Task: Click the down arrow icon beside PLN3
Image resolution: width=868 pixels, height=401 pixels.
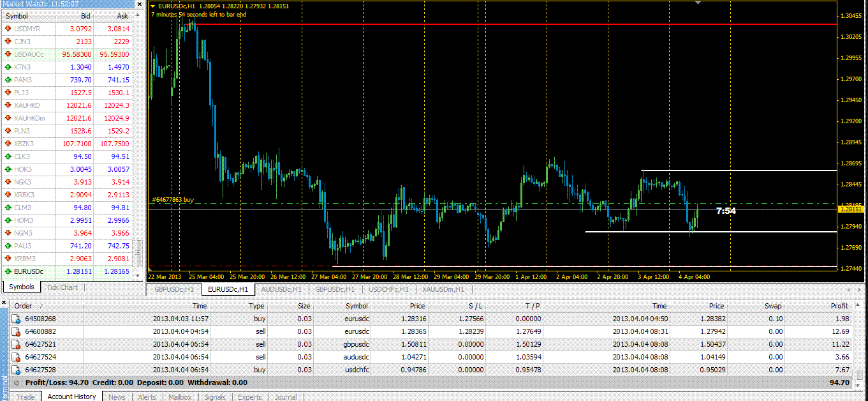Action: click(8, 131)
